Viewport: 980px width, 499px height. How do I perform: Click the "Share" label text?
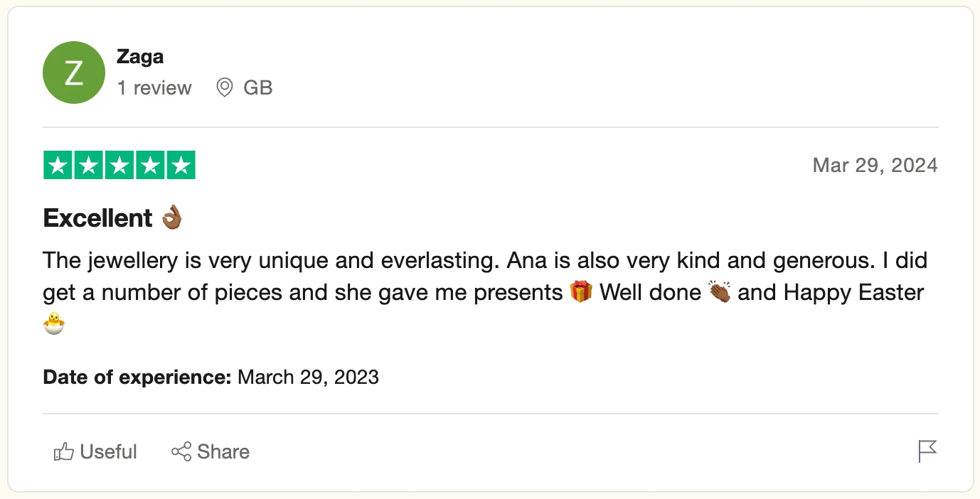click(x=223, y=452)
